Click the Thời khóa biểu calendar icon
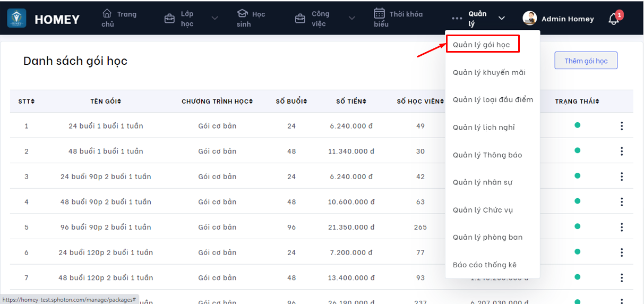 click(x=379, y=13)
